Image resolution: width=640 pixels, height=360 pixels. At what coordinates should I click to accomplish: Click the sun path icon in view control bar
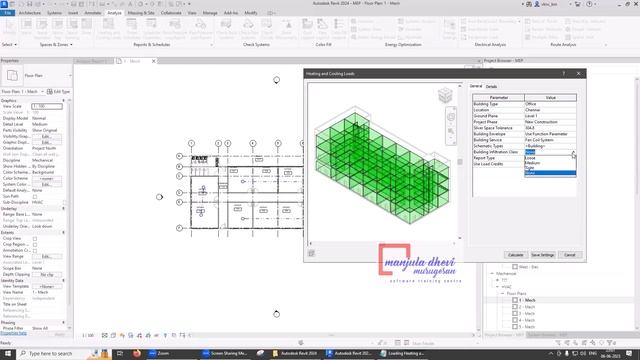coord(122,336)
